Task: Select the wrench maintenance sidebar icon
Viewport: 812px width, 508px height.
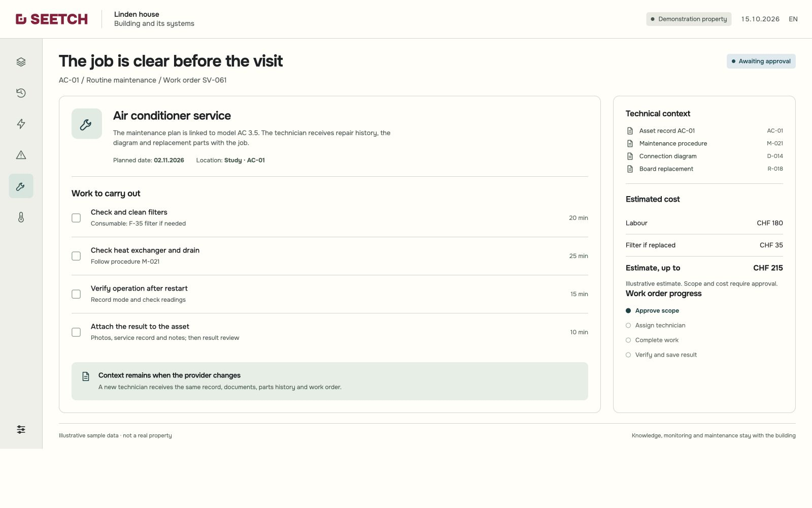Action: (x=21, y=186)
